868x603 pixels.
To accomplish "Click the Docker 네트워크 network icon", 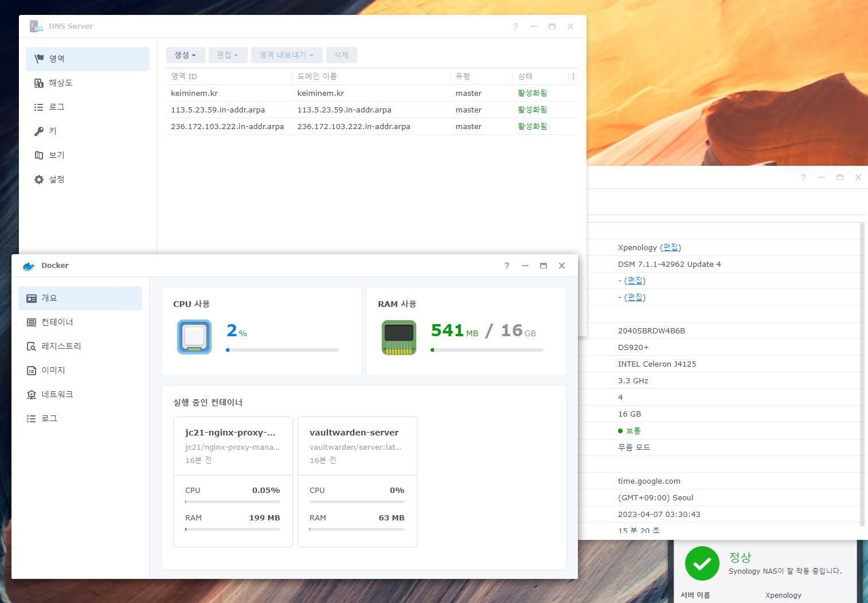I will coord(32,395).
